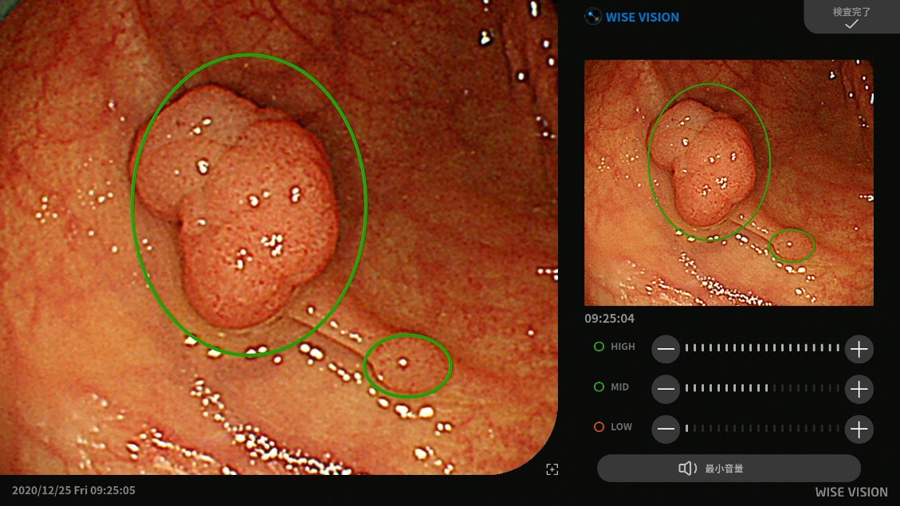900x506 pixels.
Task: Click the minus button for HIGH sensitivity
Action: [666, 348]
